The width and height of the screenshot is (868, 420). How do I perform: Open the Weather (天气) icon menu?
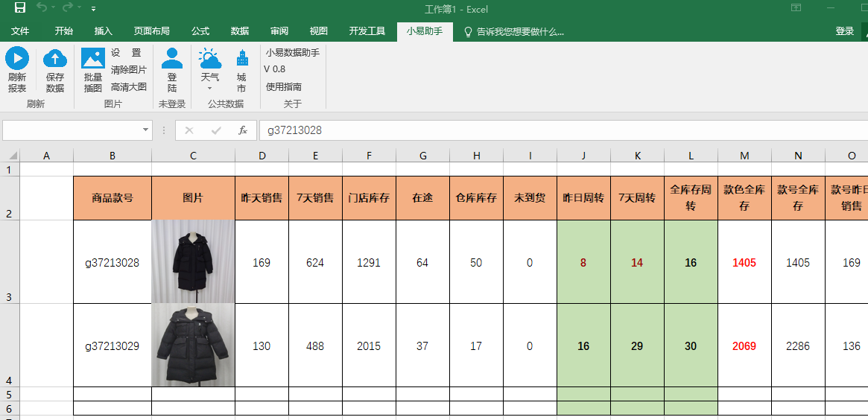(210, 60)
